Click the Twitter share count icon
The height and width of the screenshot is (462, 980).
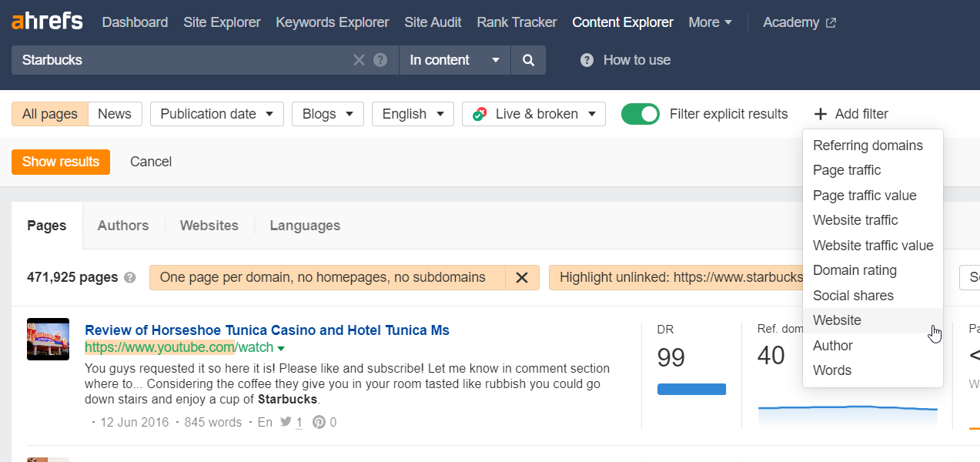(x=286, y=422)
